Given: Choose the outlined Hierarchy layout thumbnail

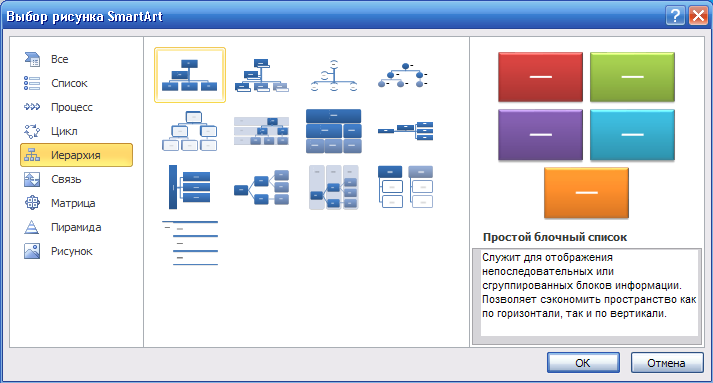Looking at the screenshot, I should [190, 131].
